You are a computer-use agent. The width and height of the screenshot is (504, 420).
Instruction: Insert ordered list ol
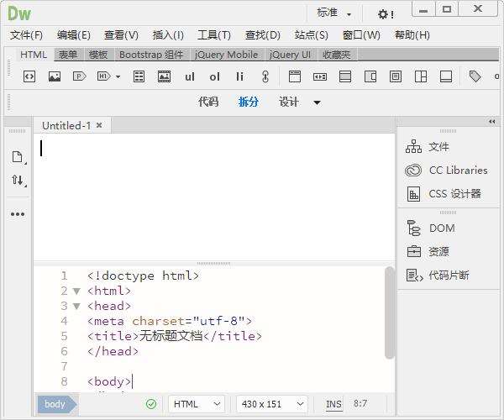click(214, 76)
